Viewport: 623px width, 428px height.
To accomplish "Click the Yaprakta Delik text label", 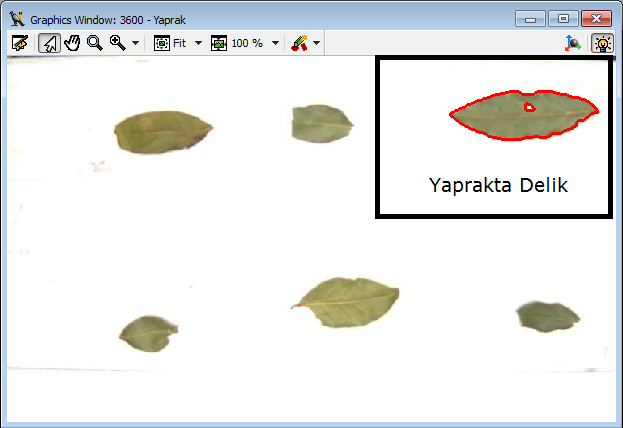I will point(498,185).
